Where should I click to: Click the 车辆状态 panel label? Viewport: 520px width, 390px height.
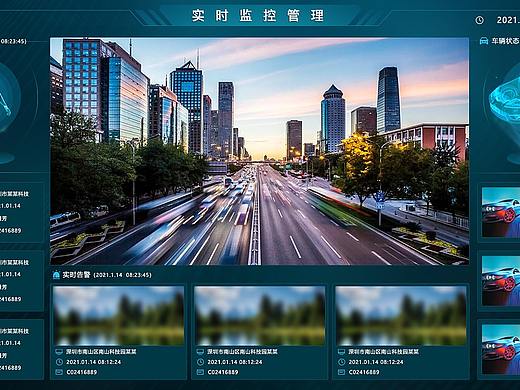(505, 41)
